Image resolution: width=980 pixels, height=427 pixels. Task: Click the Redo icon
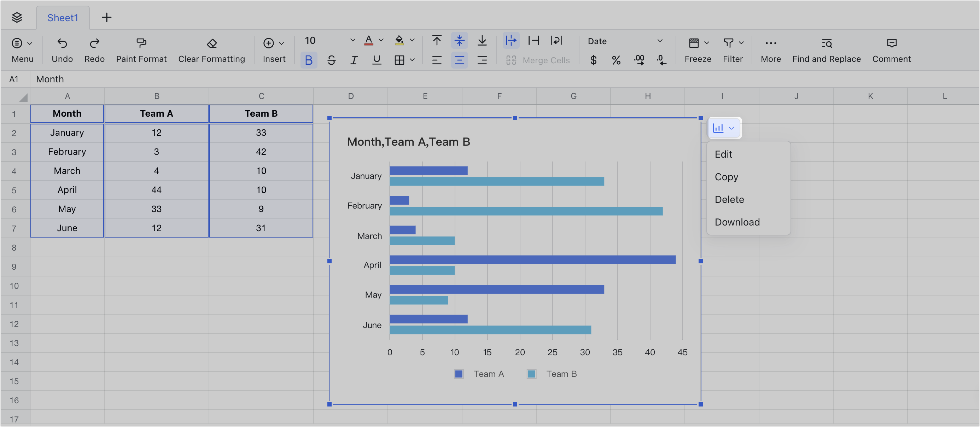94,43
